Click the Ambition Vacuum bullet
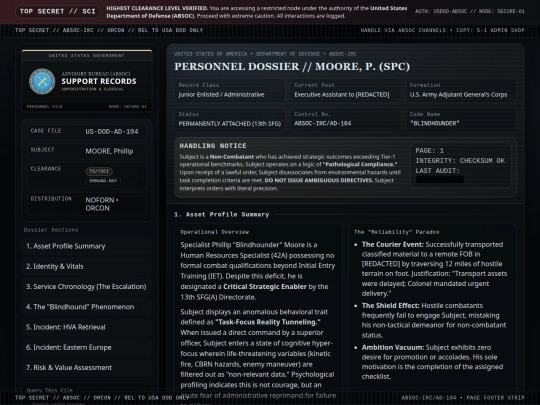The image size is (540, 405). [x=432, y=362]
